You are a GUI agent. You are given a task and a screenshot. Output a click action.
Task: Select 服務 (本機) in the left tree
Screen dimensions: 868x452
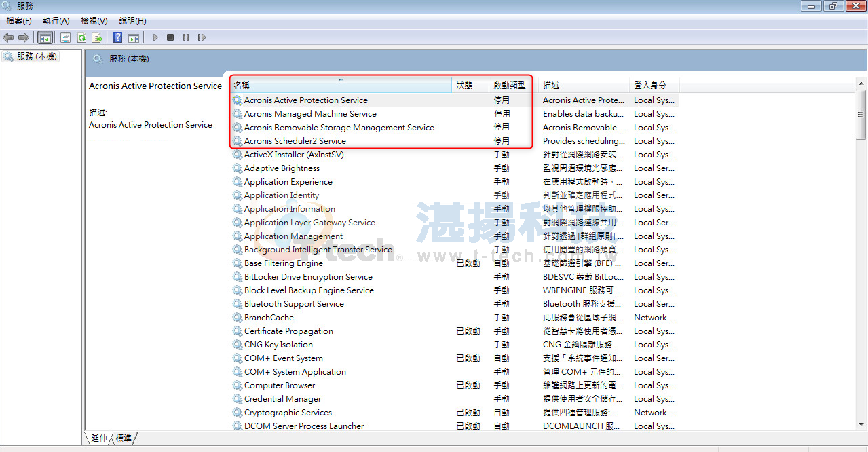tap(36, 56)
